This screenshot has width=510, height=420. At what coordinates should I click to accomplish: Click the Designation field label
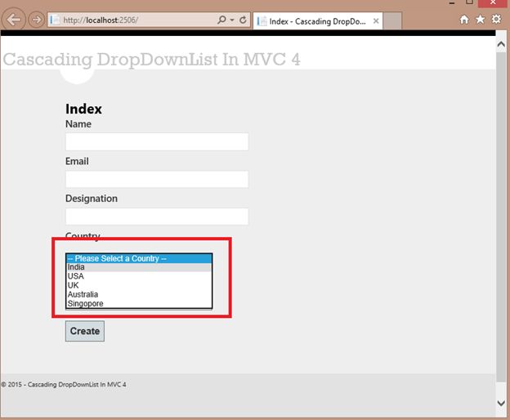pos(92,199)
